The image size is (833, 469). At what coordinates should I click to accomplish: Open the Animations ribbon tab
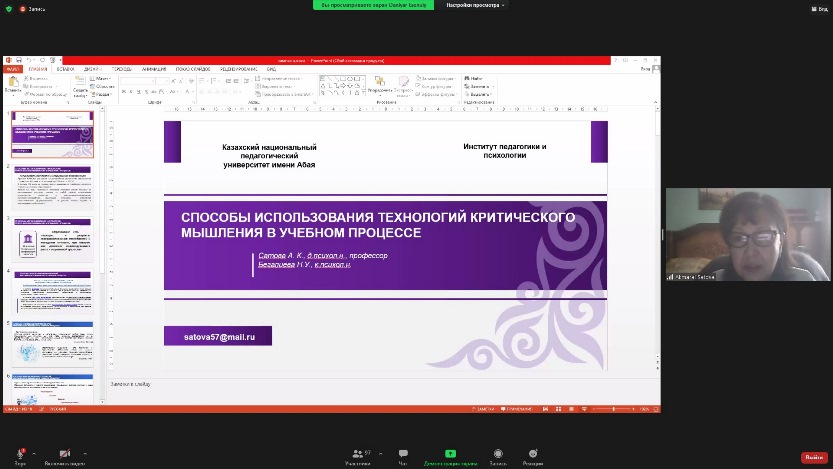(154, 69)
